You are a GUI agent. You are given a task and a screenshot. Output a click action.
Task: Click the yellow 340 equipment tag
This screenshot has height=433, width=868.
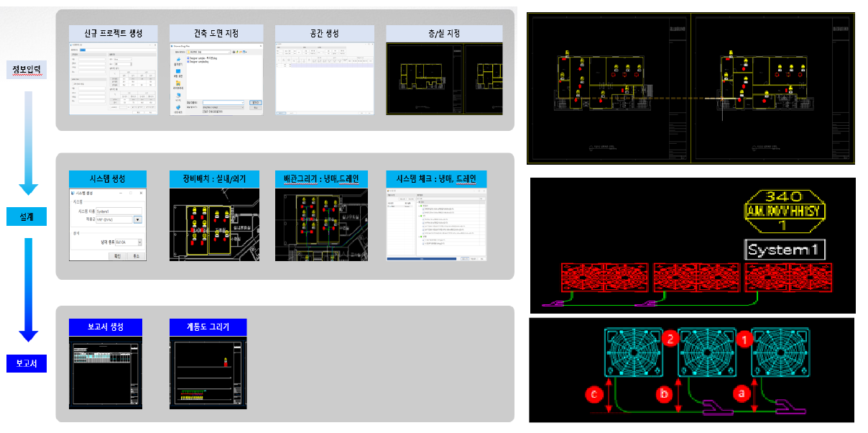(786, 210)
